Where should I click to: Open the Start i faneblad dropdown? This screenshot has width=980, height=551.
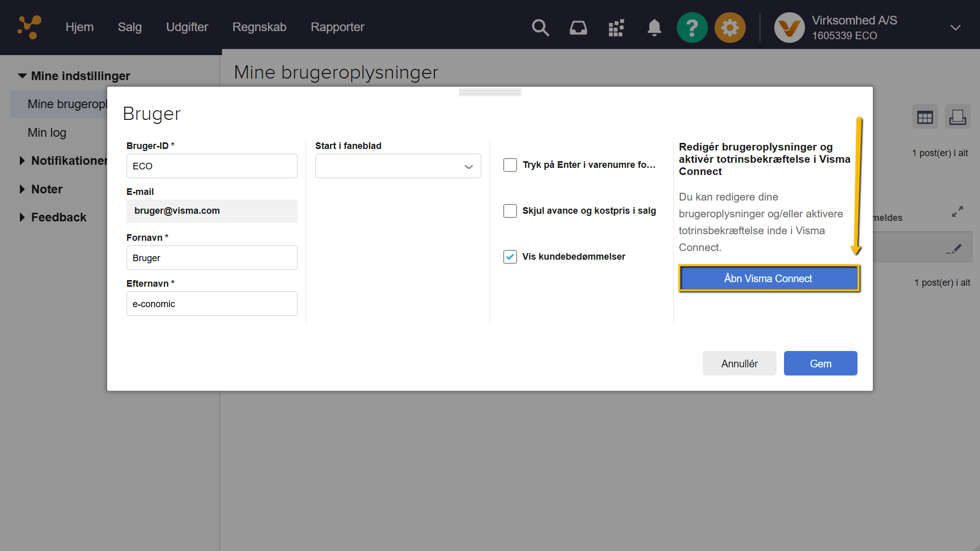398,166
